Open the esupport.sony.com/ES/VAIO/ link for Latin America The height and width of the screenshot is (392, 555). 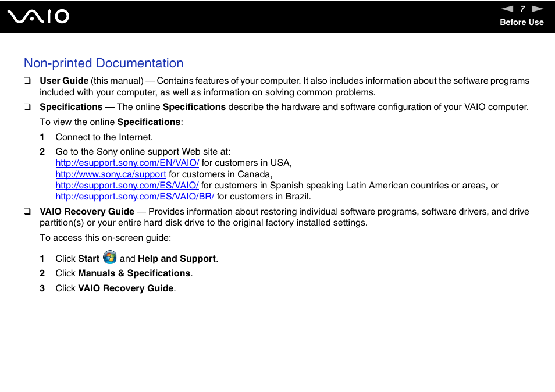(x=127, y=186)
